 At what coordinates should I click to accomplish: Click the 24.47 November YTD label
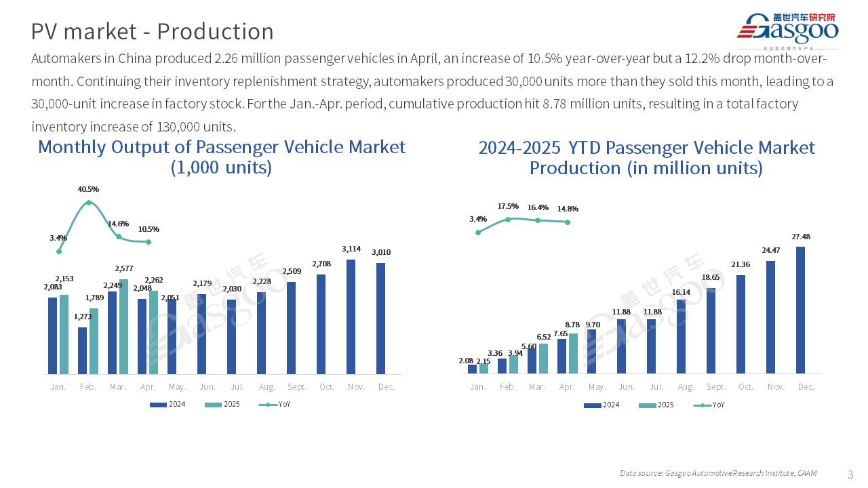tap(771, 250)
